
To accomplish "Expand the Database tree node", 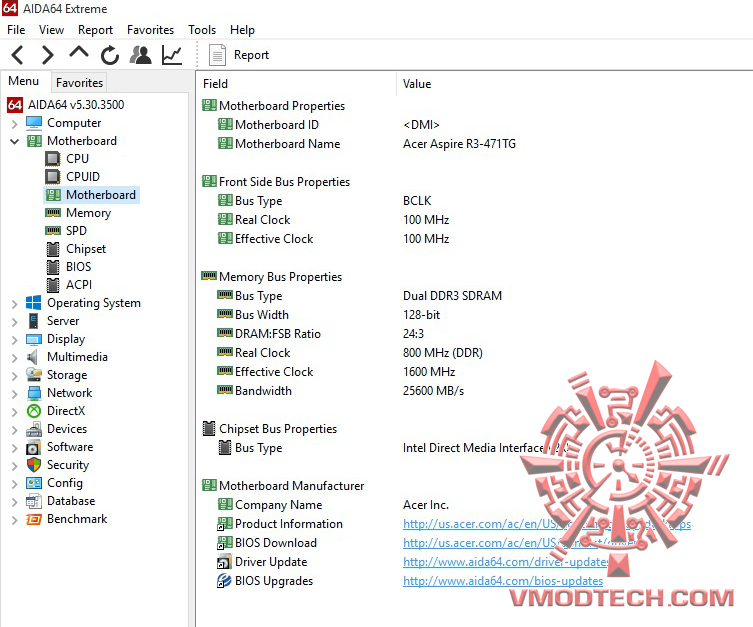I will coord(14,502).
